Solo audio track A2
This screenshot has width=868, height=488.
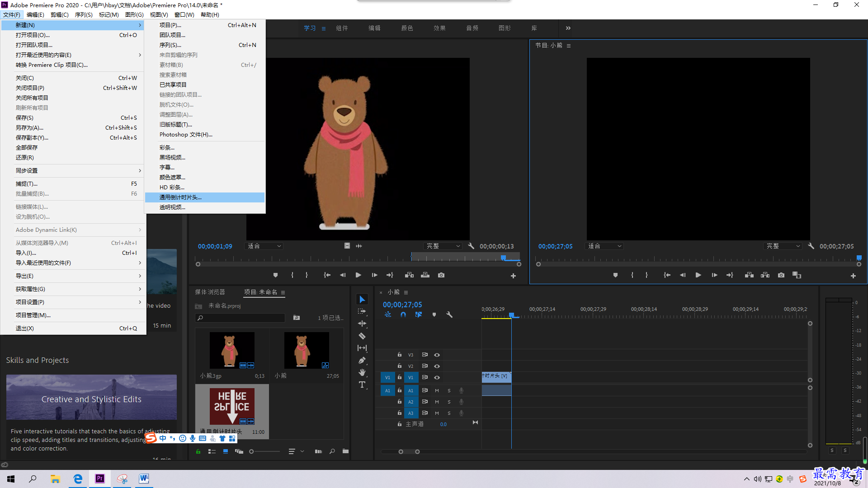tap(449, 402)
